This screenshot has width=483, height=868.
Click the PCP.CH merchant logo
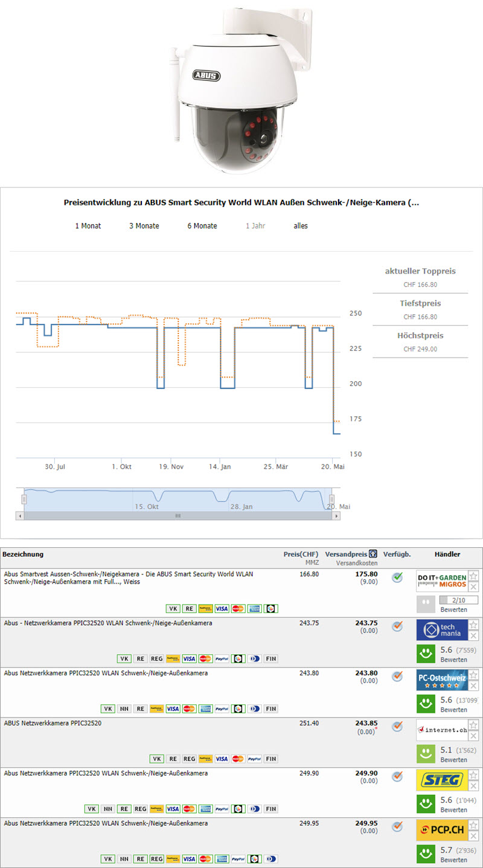coord(442,830)
